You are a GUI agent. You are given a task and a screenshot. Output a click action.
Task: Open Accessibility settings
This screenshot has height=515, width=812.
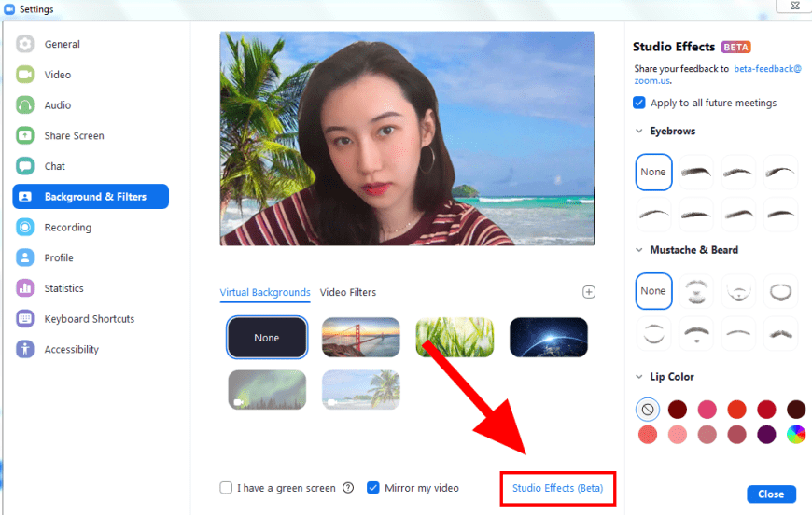click(71, 350)
